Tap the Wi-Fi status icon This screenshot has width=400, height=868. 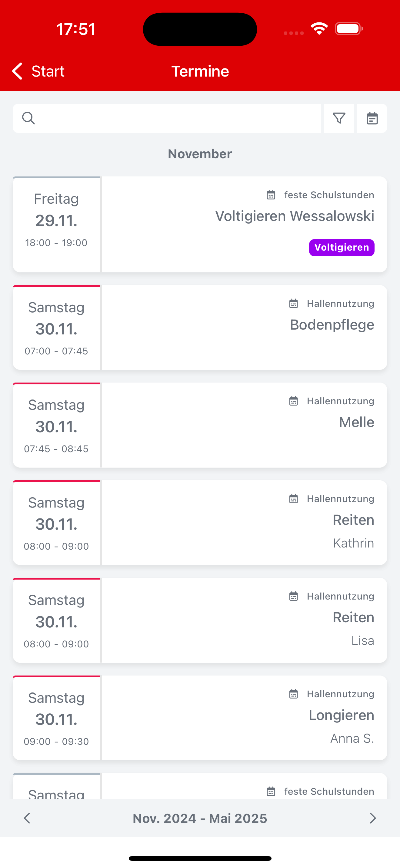point(319,29)
